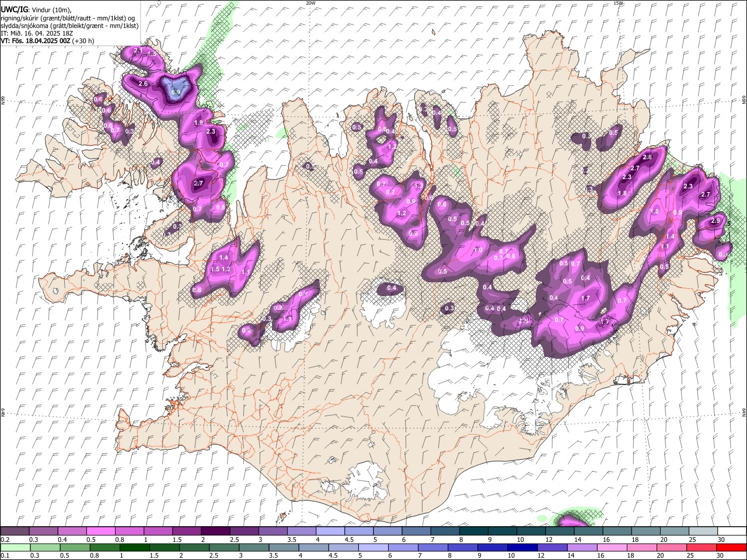Click the 'VT: Fös. 18.04.2025 00Z (+30 h)' line
The height and width of the screenshot is (560, 747).
pyautogui.click(x=47, y=41)
